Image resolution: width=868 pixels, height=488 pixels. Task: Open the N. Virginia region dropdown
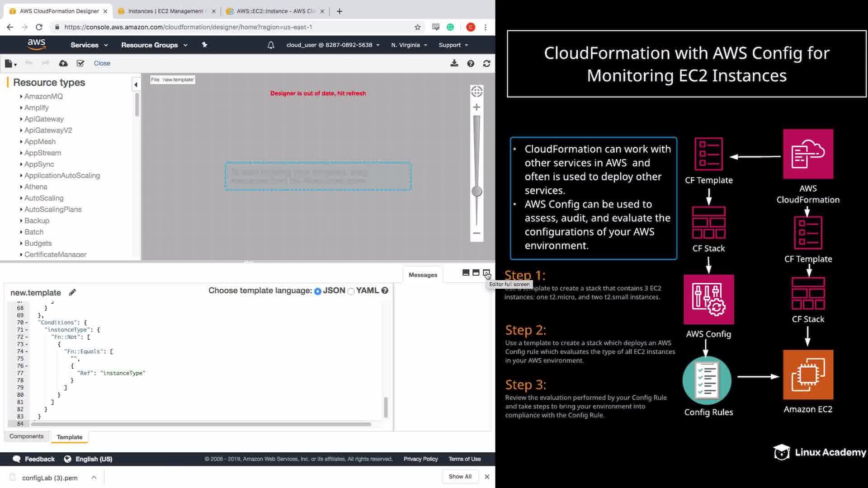409,45
